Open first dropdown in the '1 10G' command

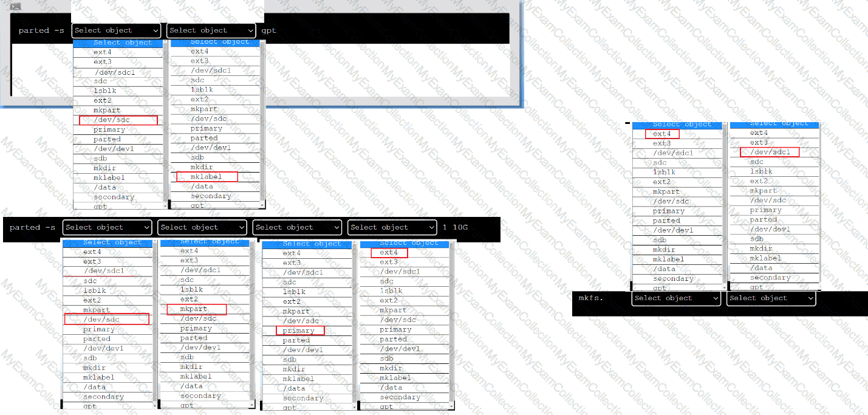coord(107,227)
